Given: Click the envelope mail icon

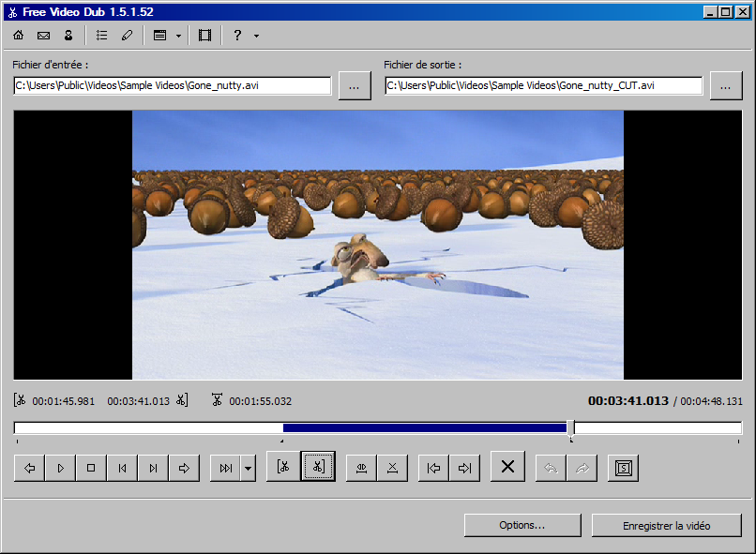Looking at the screenshot, I should point(43,36).
